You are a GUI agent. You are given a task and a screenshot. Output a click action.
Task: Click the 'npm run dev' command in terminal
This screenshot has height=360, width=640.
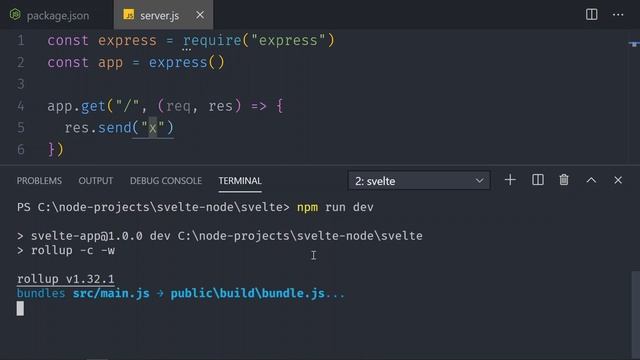coord(335,207)
